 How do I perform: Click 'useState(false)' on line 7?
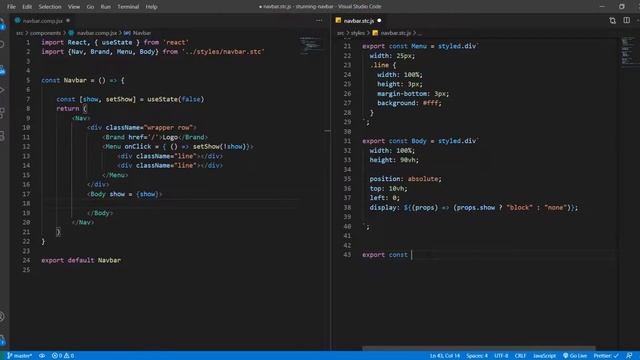[176, 99]
